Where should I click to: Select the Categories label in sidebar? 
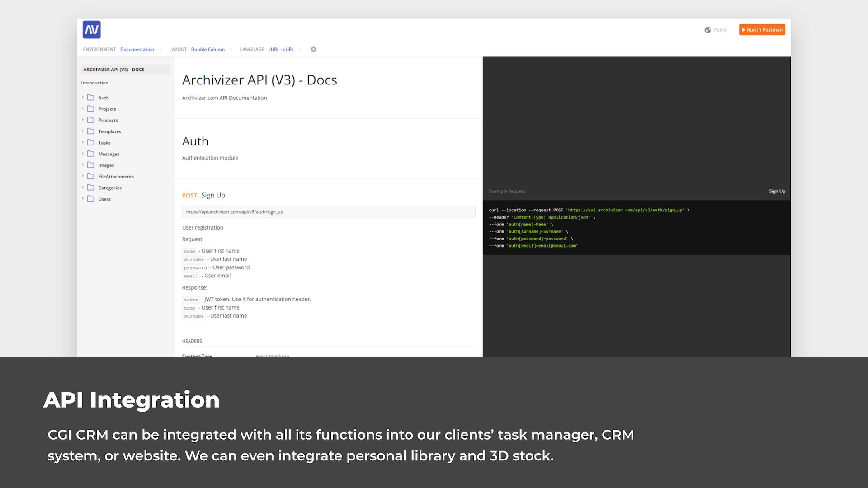(x=110, y=188)
